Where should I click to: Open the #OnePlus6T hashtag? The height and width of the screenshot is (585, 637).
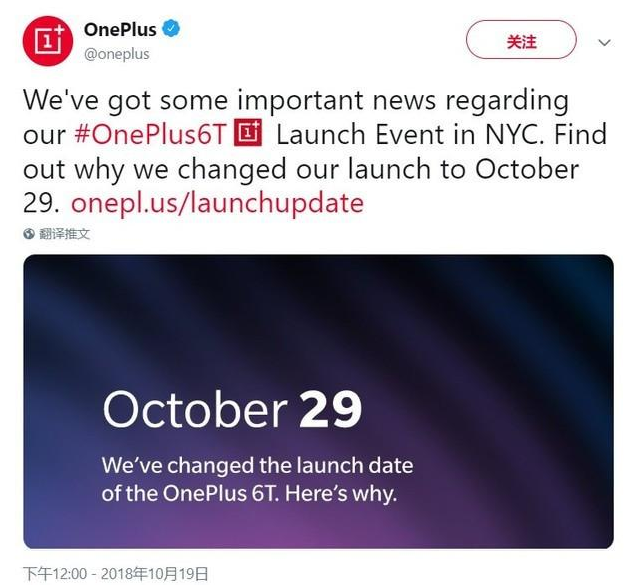point(150,134)
